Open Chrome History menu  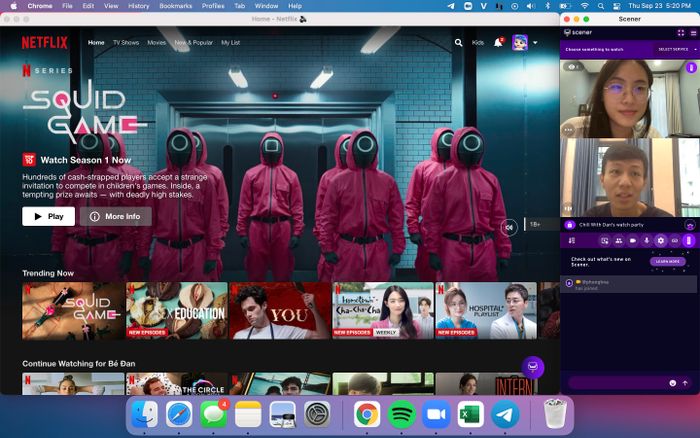click(x=138, y=6)
